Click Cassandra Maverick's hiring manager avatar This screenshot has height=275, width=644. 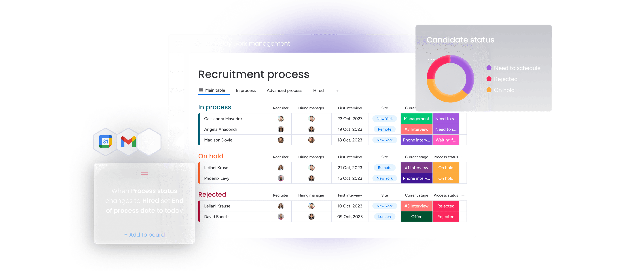[311, 118]
